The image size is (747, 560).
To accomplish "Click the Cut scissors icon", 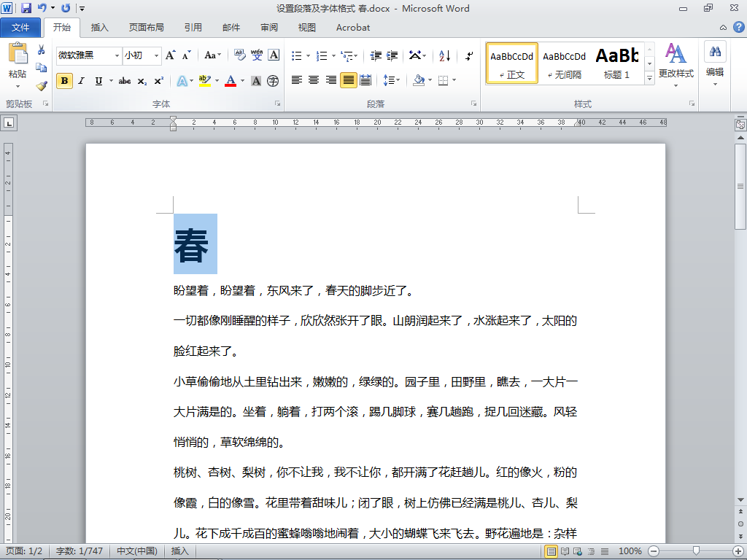I will click(x=42, y=50).
